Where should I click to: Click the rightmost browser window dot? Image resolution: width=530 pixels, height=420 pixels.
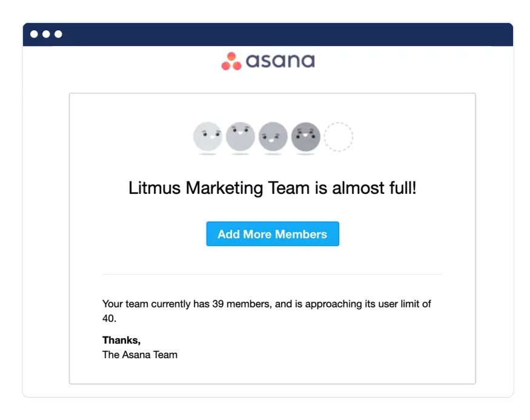[57, 35]
